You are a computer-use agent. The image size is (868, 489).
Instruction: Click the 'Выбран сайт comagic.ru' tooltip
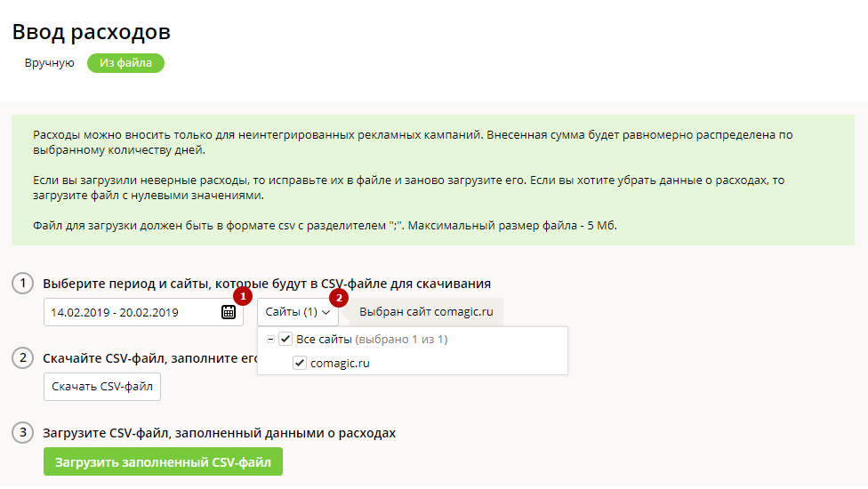point(426,312)
